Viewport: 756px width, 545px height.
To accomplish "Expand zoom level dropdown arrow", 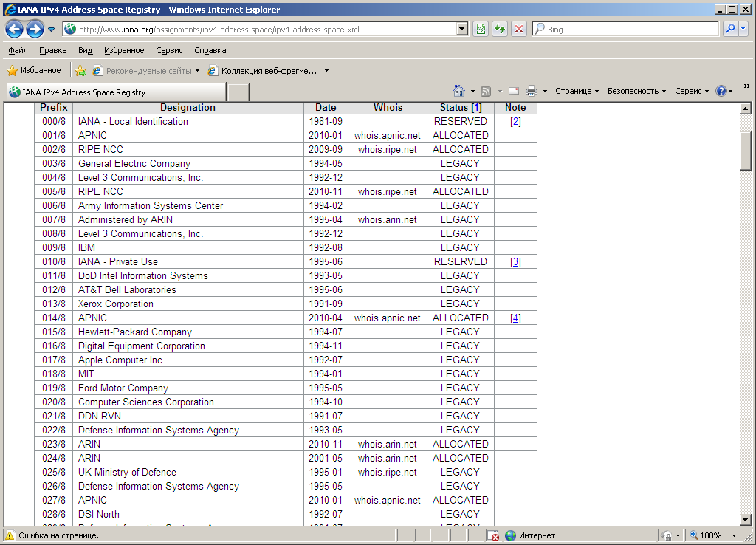I will pos(735,535).
